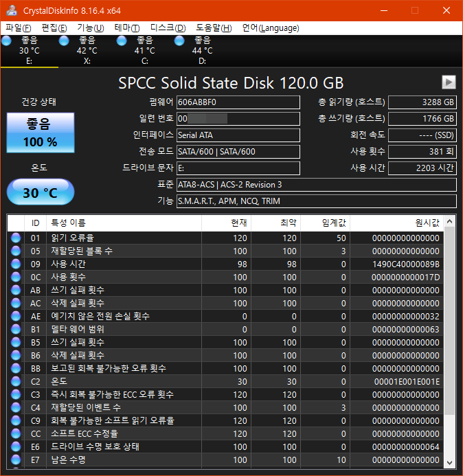Click the CrystalDiskInfo app icon in title bar
The width and height of the screenshot is (463, 476).
coord(12,10)
